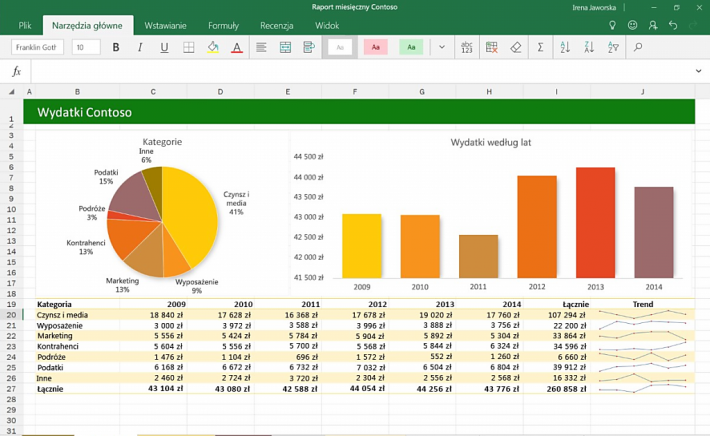This screenshot has height=436, width=710.
Task: Switch to the Formuły tab
Action: point(223,26)
